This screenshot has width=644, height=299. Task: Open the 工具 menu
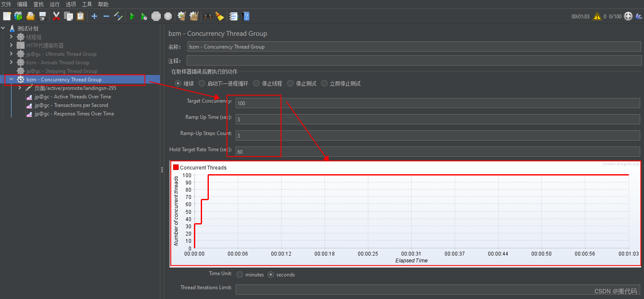[87, 4]
